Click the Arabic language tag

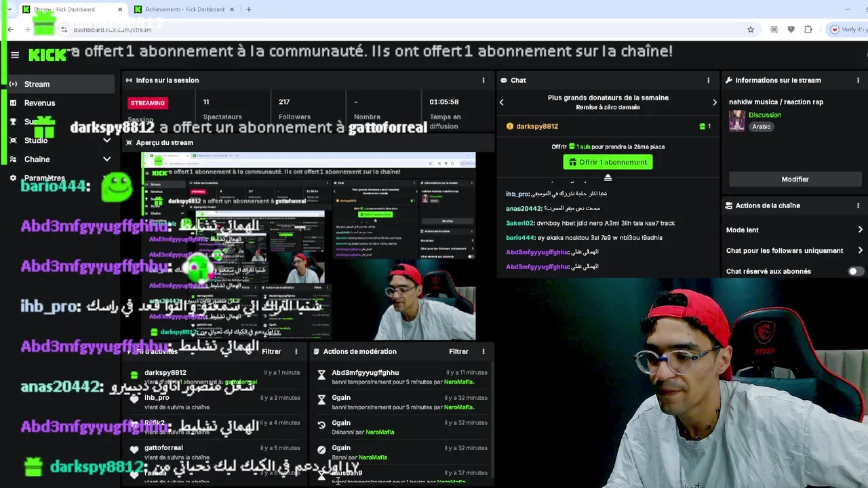(x=761, y=127)
